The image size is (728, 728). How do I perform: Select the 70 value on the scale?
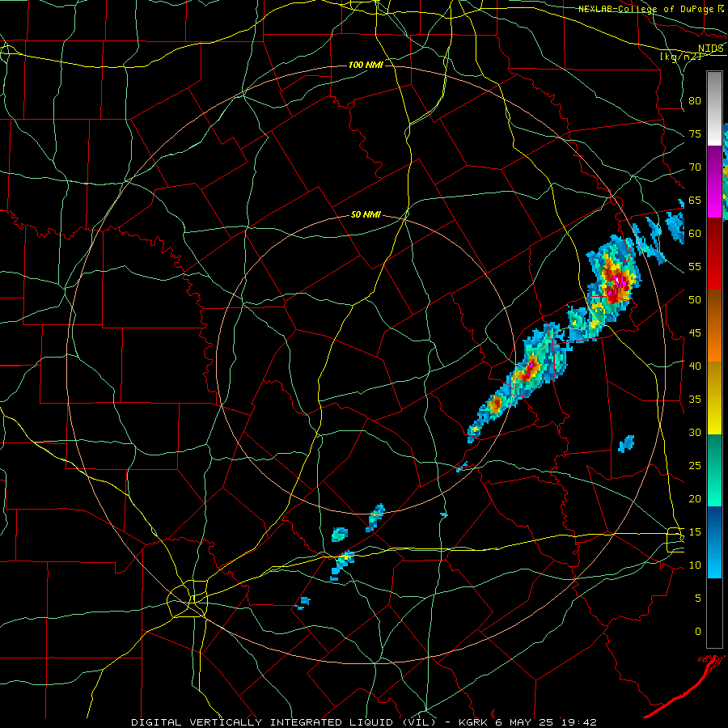point(695,167)
